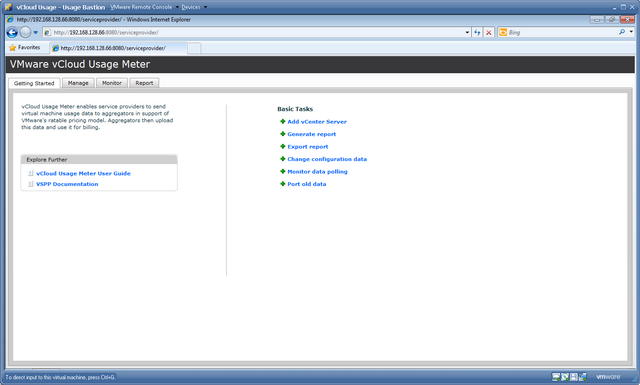Minimize the Internet Explorer window
Screen dimensions: 640x385
pos(597,19)
